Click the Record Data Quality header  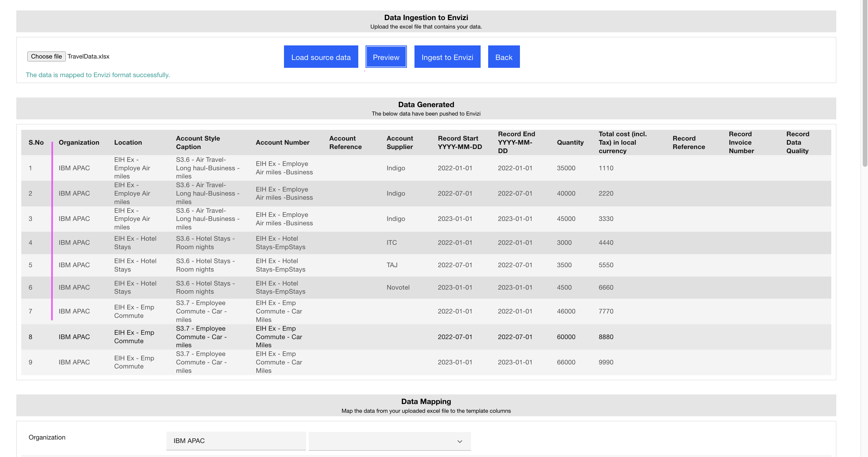coord(797,142)
